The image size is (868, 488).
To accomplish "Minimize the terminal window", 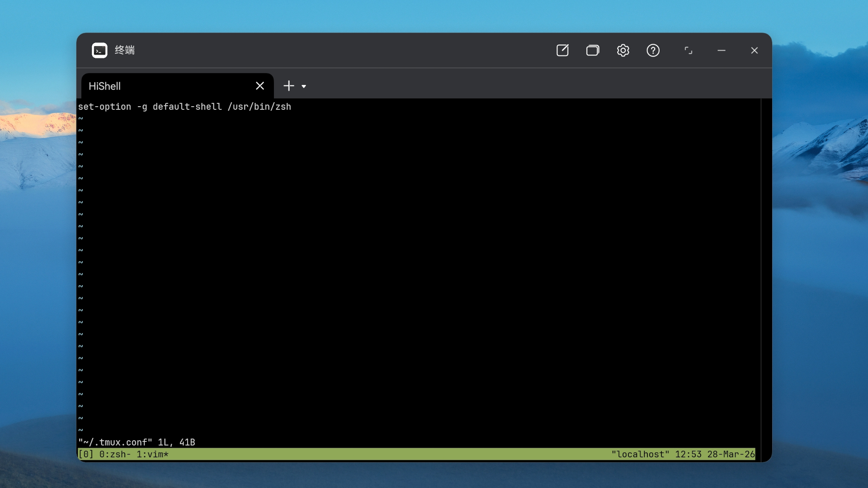I will tap(722, 50).
